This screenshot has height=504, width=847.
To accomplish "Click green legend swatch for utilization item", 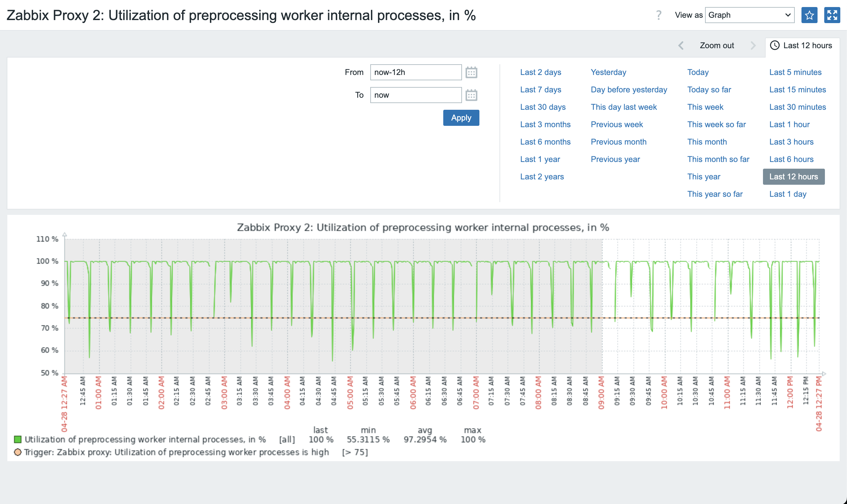I will click(18, 439).
